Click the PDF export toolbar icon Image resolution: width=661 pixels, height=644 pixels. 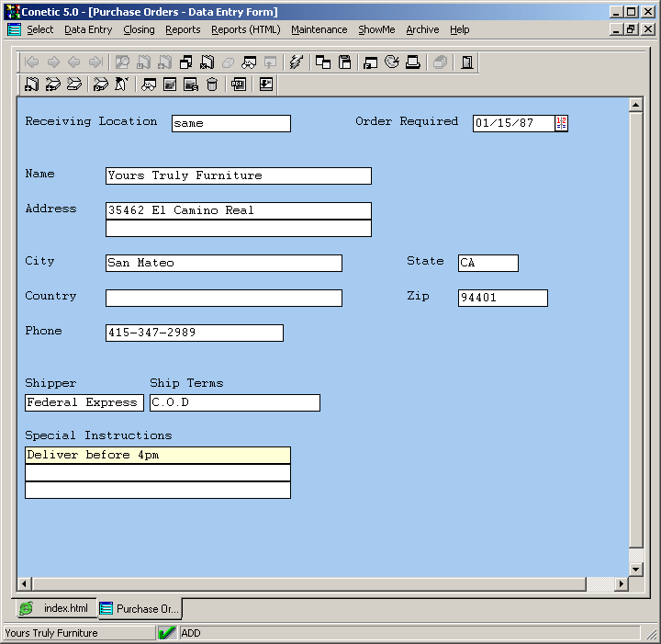[x=239, y=85]
